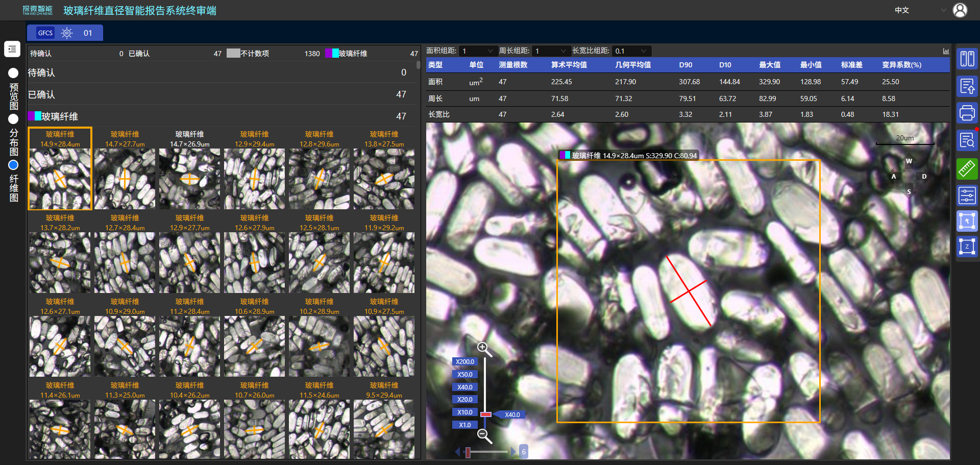Click the zoom-in magnifier icon
This screenshot has width=980, height=465.
483,349
